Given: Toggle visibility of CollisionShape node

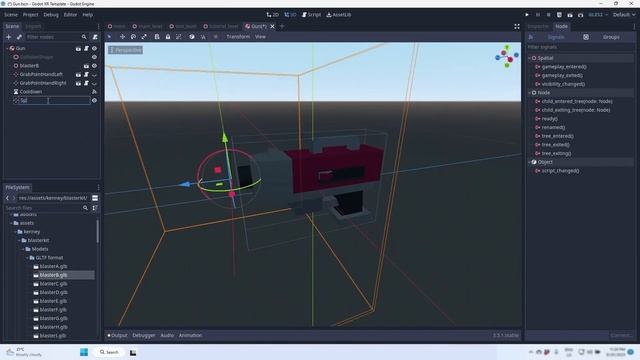Looking at the screenshot, I should [94, 57].
